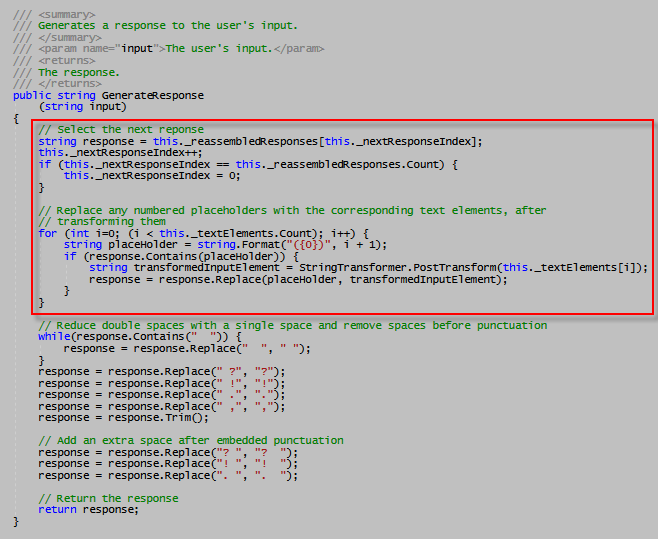Click the comment '// Select the next reponse'
This screenshot has height=539, width=658.
[121, 129]
